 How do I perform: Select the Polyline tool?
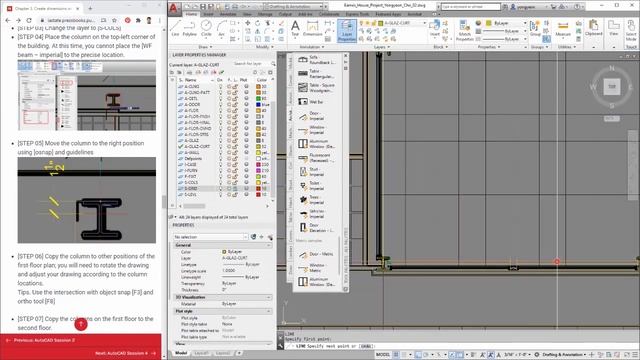coord(189,28)
